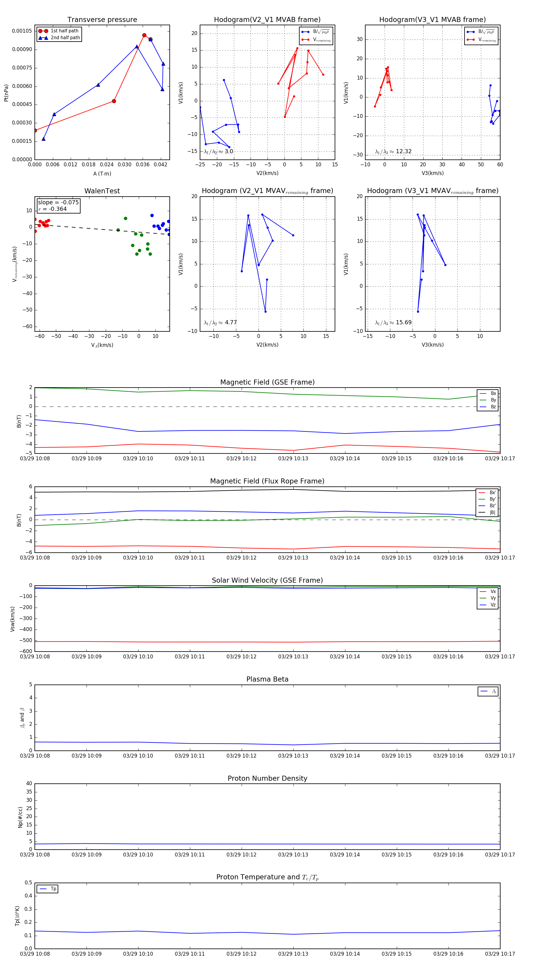The width and height of the screenshot is (535, 980).
Task: Click the 'V3(km/s)' label under V3_V1 MVAB hodogram
Action: pos(432,173)
